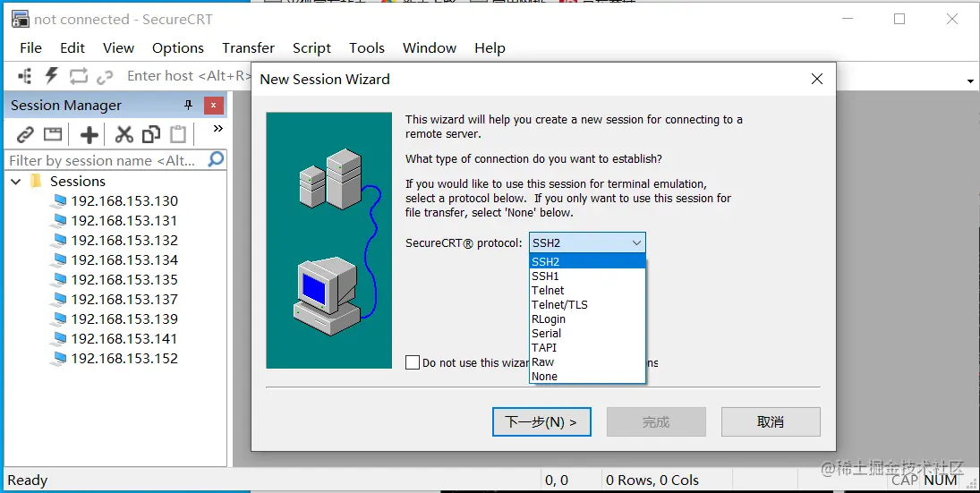
Task: Open the Window menu
Action: point(430,48)
